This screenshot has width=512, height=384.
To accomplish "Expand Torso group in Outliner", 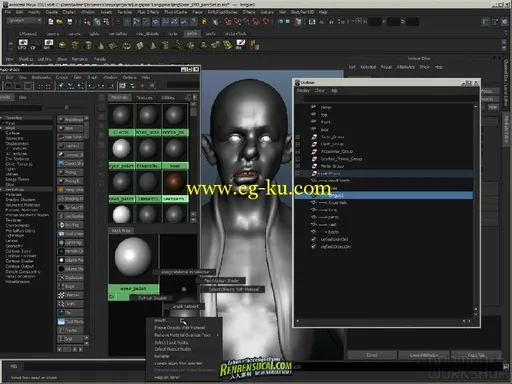I will point(298,137).
